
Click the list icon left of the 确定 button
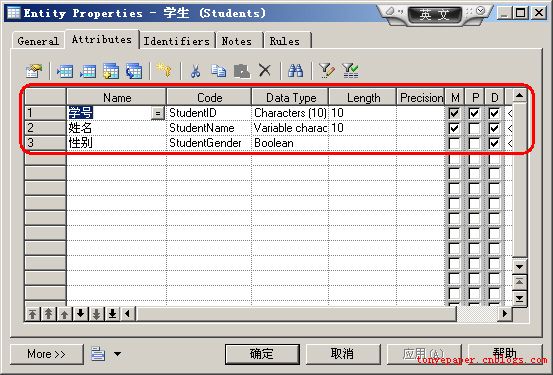98,354
